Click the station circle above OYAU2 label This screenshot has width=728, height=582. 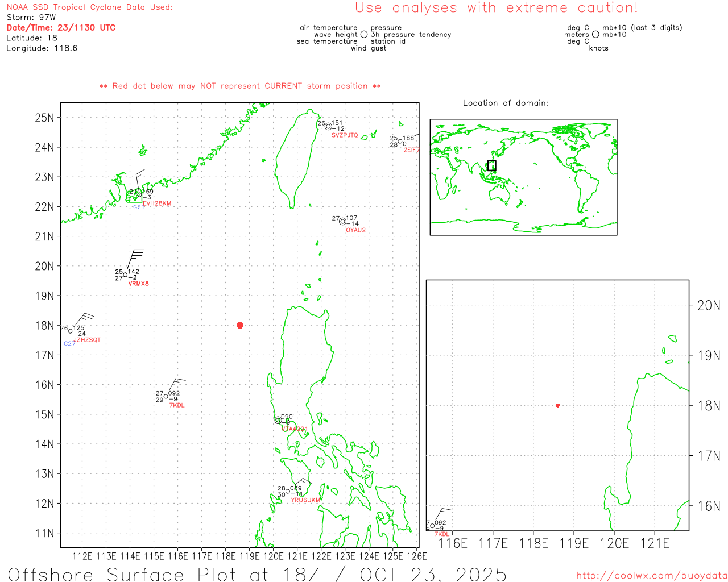(342, 222)
